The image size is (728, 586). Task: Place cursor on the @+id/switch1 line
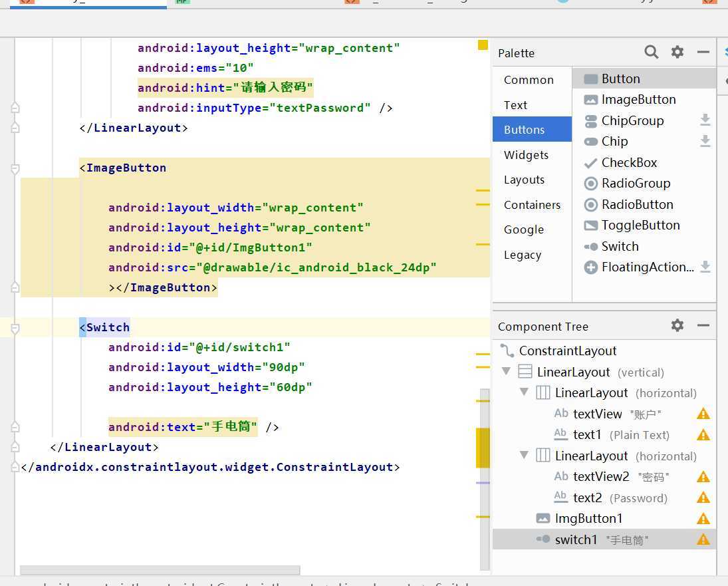[199, 347]
